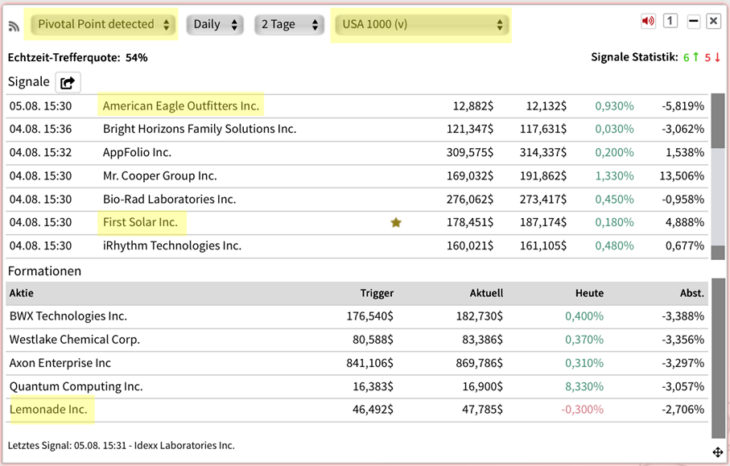The height and width of the screenshot is (466, 730).
Task: Select First Solar Inc. signal
Action: point(357,223)
